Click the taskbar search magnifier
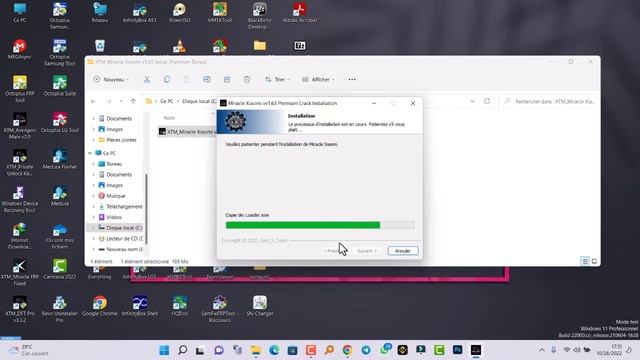 182,350
